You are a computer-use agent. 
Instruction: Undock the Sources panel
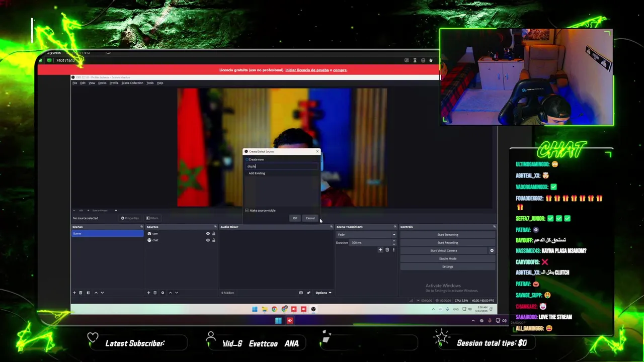215,227
